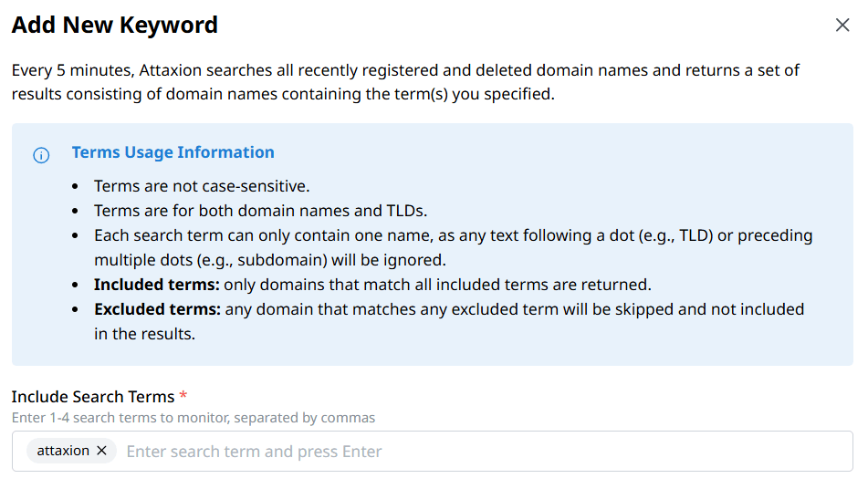
Task: Click the red required asterisk
Action: pyautogui.click(x=183, y=396)
